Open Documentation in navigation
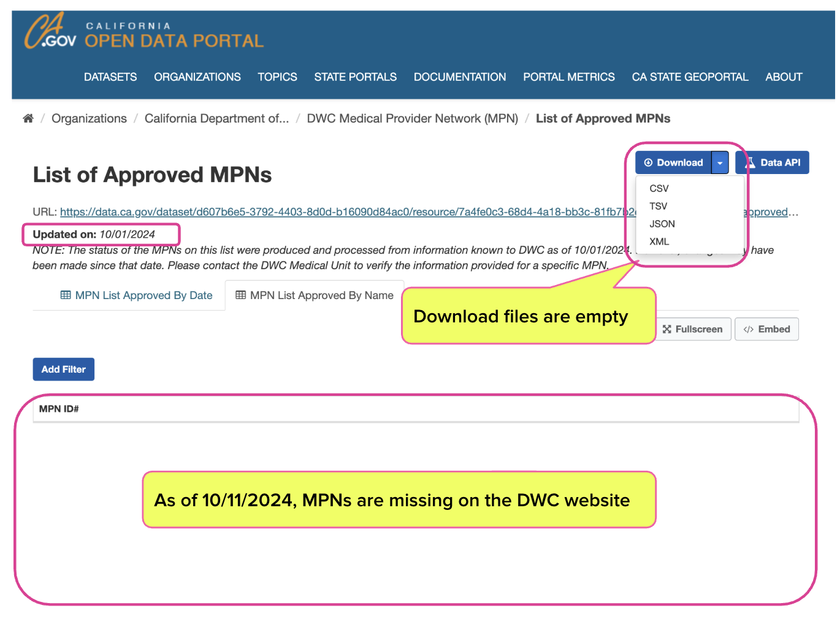The height and width of the screenshot is (619, 840). click(x=460, y=77)
